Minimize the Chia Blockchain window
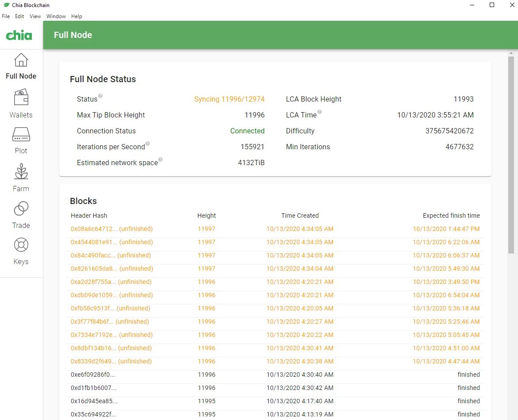The height and width of the screenshot is (420, 518). coord(472,5)
